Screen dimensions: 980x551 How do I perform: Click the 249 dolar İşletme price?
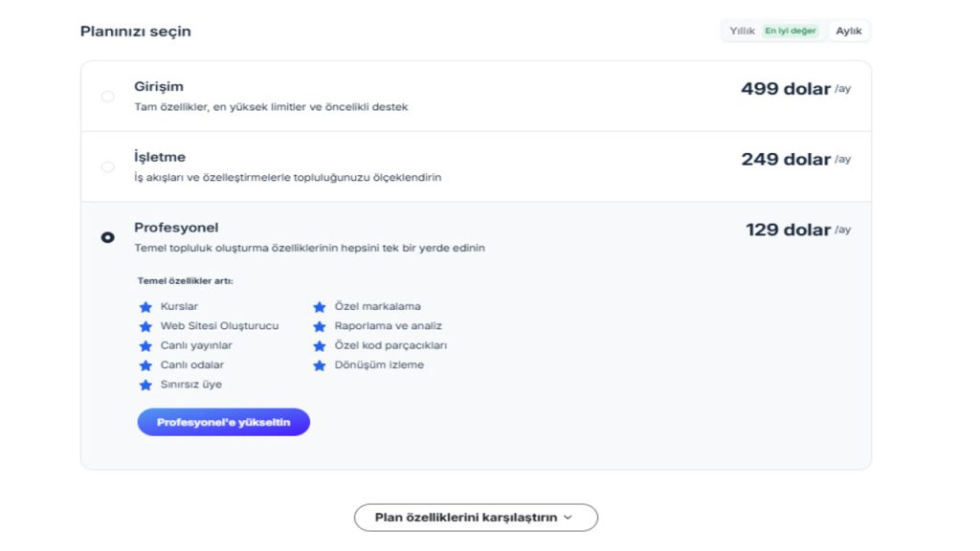tap(785, 160)
